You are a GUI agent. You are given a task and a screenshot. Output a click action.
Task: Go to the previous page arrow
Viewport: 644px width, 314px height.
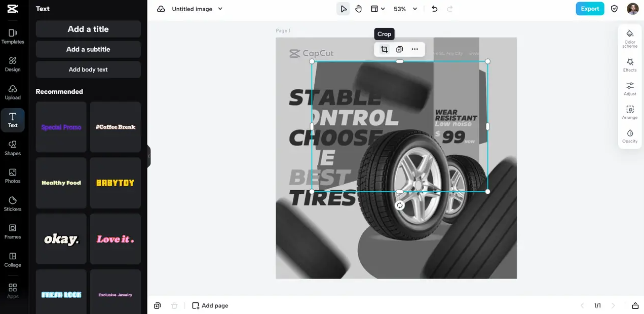point(582,305)
